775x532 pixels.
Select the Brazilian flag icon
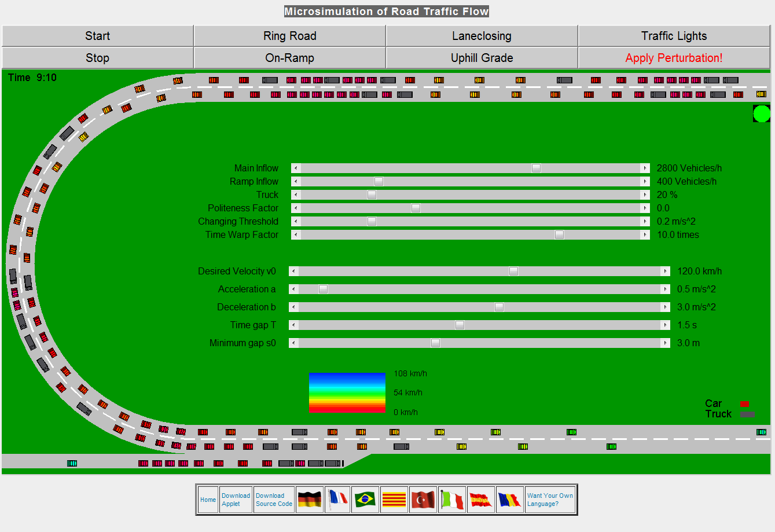[x=366, y=499]
